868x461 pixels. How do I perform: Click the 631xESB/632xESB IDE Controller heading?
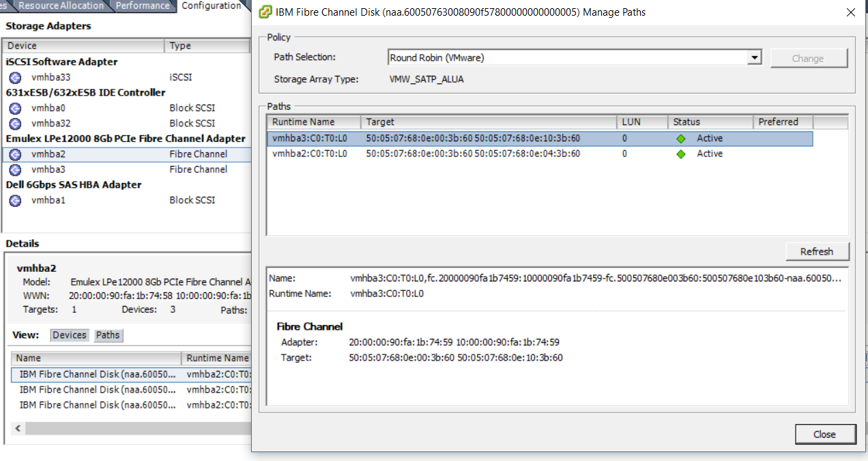click(x=85, y=93)
